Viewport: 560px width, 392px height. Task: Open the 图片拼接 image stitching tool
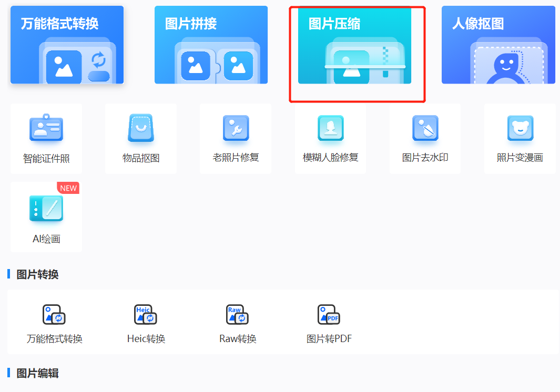211,45
